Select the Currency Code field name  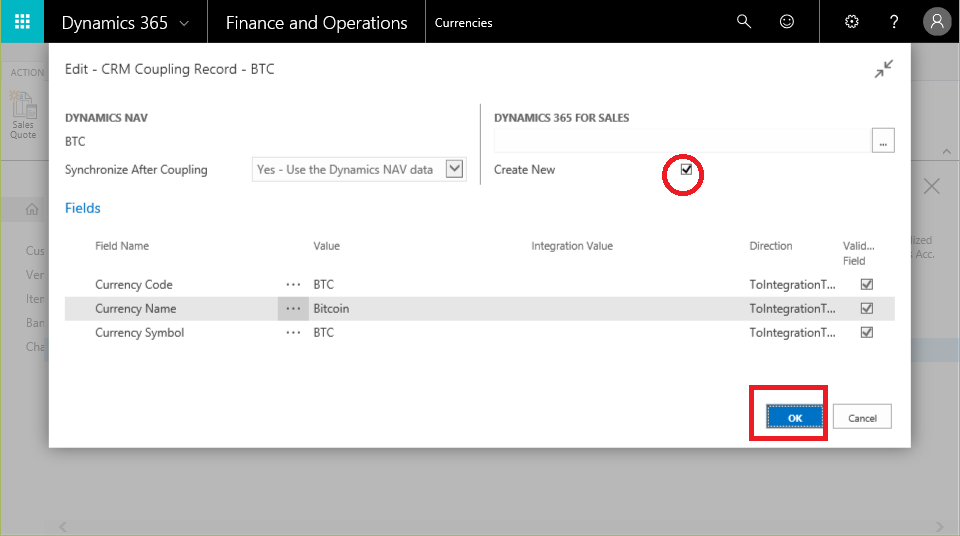point(133,285)
